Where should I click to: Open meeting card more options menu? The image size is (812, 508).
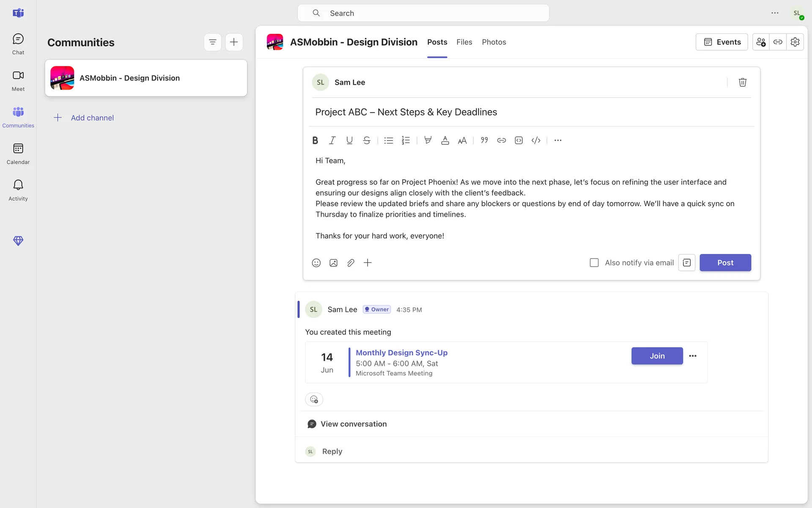[693, 356]
